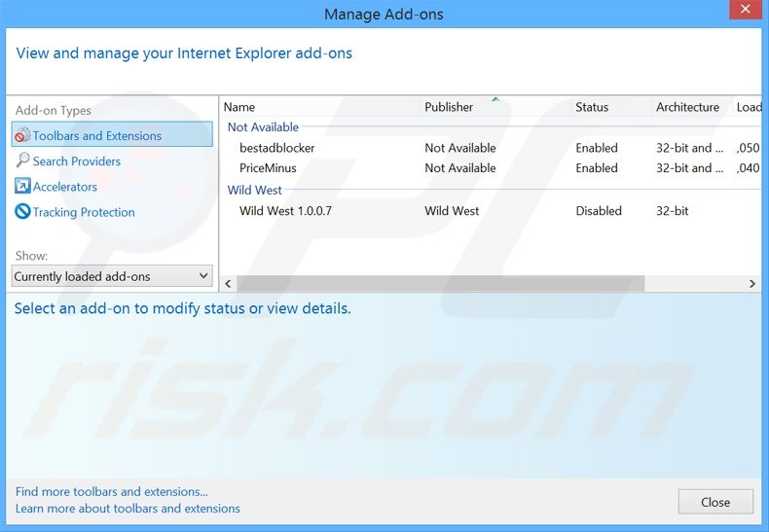Sort by the Status column header
Viewport: 769px width, 532px height.
pyautogui.click(x=592, y=107)
